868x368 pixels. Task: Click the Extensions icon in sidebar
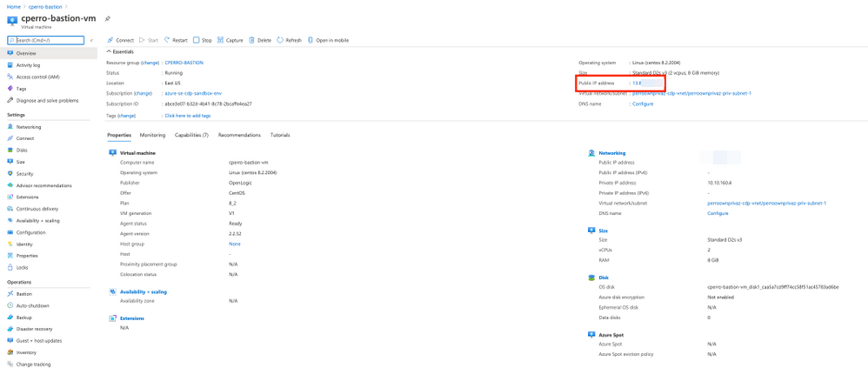[x=10, y=197]
